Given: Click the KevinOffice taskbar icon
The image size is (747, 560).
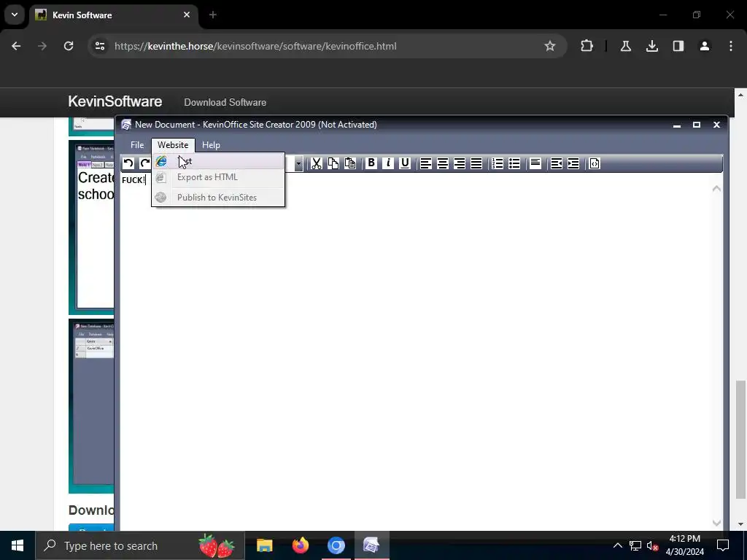Looking at the screenshot, I should (x=371, y=545).
